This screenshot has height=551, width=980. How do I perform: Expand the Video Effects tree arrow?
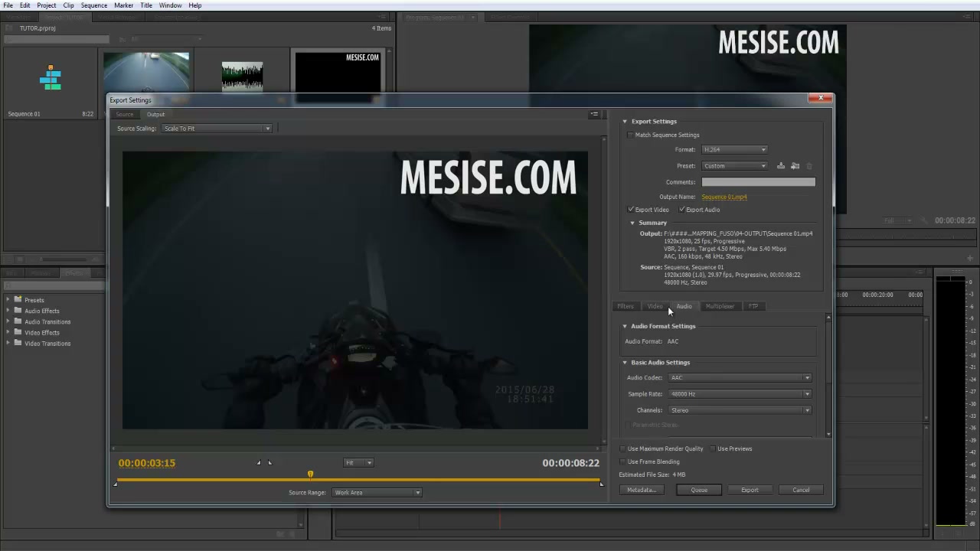pos(8,332)
